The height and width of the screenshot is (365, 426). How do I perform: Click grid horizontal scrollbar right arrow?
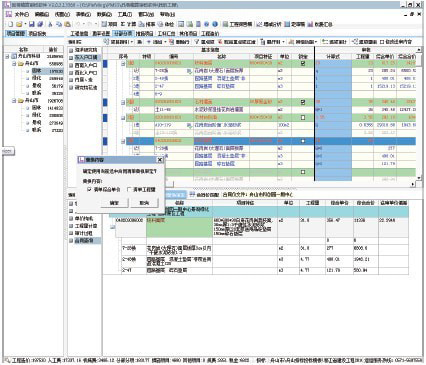(x=413, y=184)
